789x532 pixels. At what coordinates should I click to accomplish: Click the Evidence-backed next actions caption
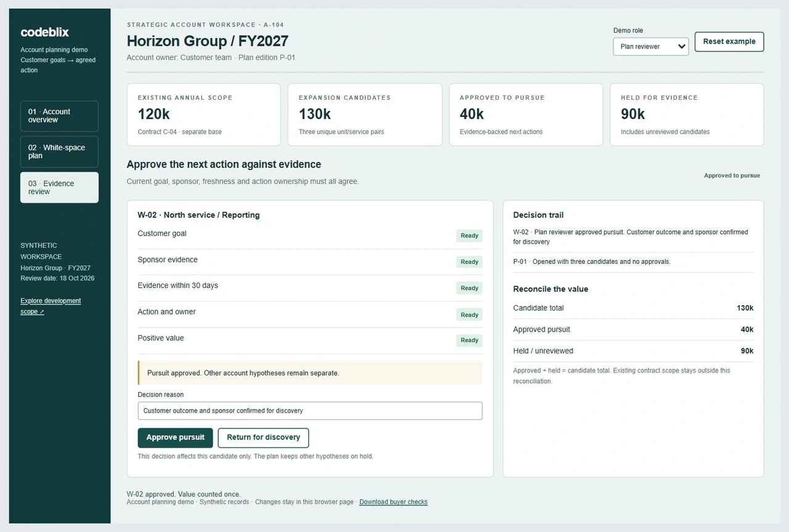pos(501,132)
